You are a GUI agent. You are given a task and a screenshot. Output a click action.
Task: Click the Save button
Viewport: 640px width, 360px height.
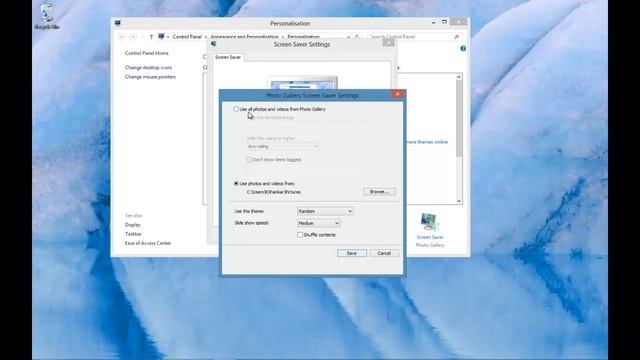pos(352,253)
